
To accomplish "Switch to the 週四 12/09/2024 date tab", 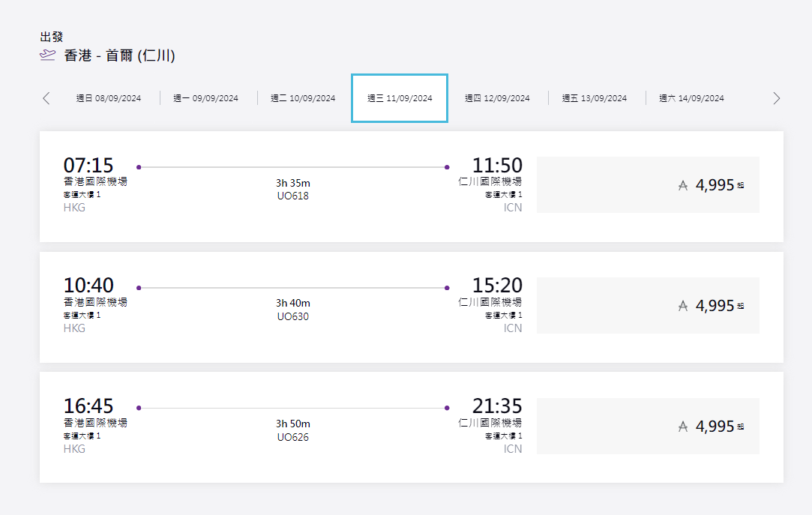I will click(x=497, y=98).
